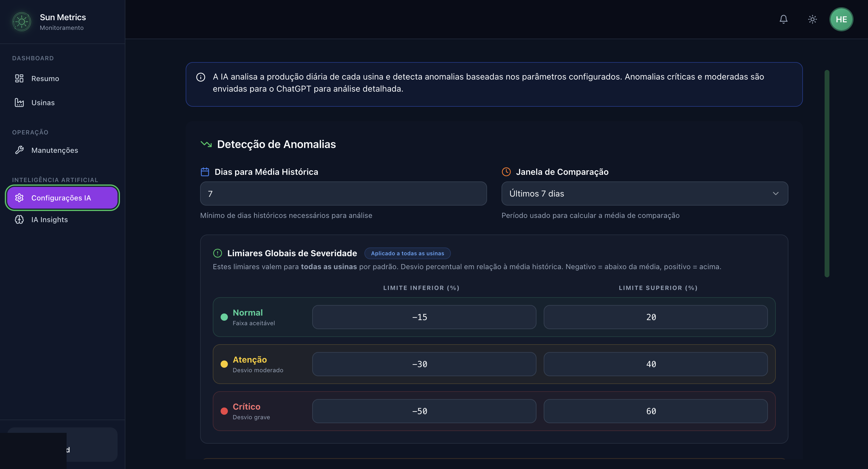
Task: Click the chart icon next to Usinas
Action: 19,102
